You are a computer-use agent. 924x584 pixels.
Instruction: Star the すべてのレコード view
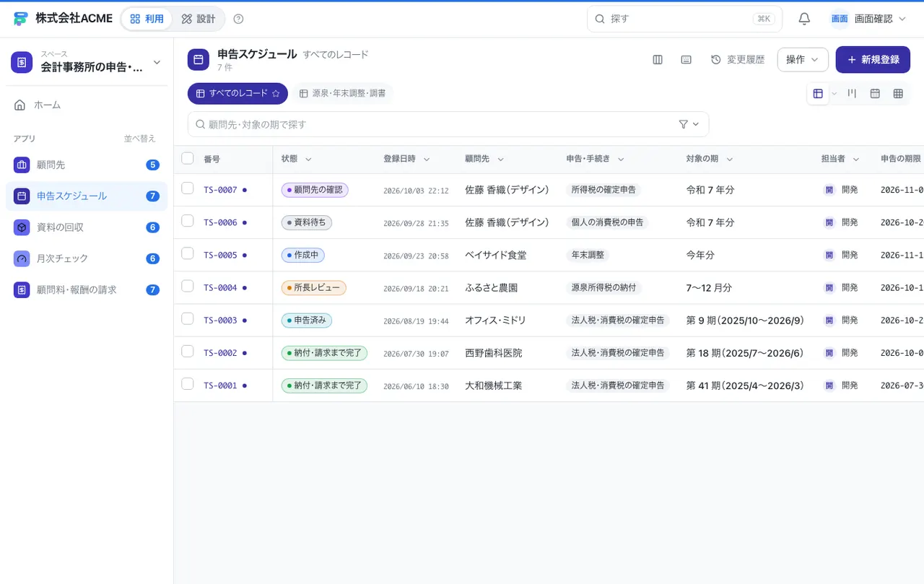(275, 94)
